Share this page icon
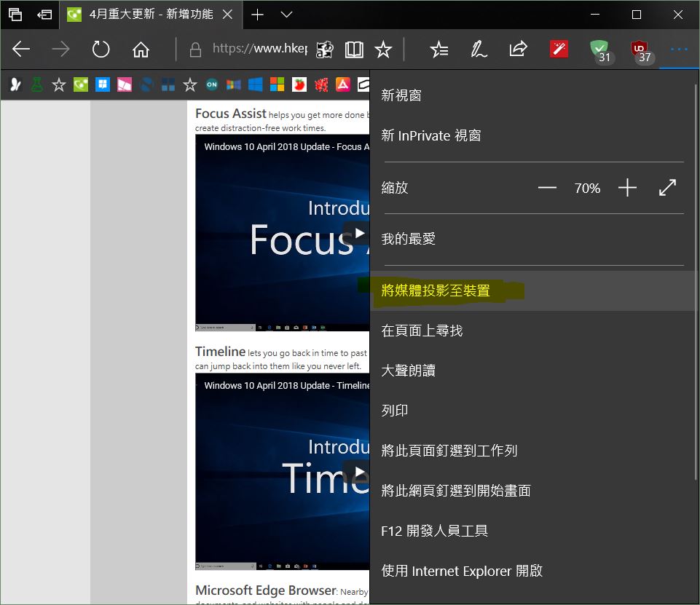The height and width of the screenshot is (605, 700). pos(519,49)
